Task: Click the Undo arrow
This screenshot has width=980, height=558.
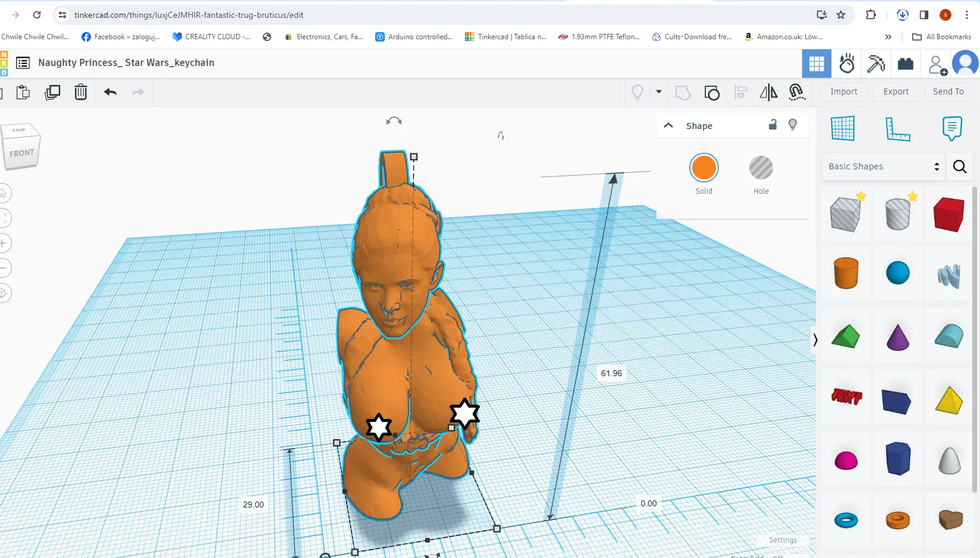Action: point(110,92)
